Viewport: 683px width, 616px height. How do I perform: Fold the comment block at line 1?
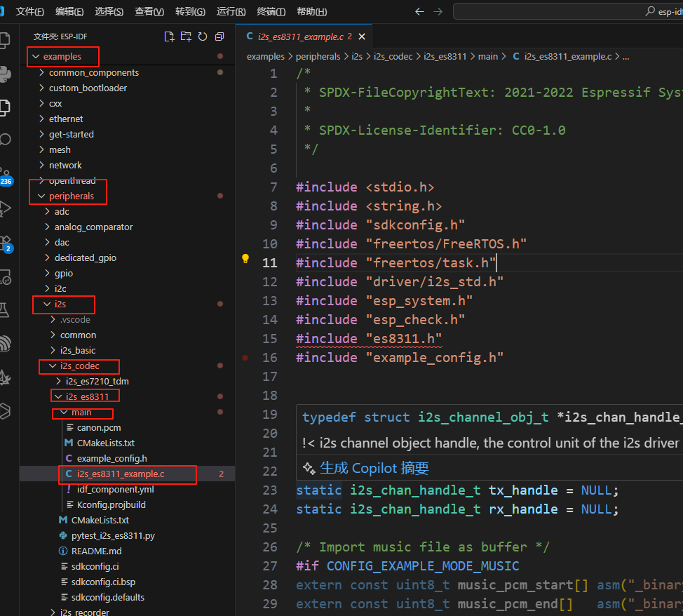288,74
